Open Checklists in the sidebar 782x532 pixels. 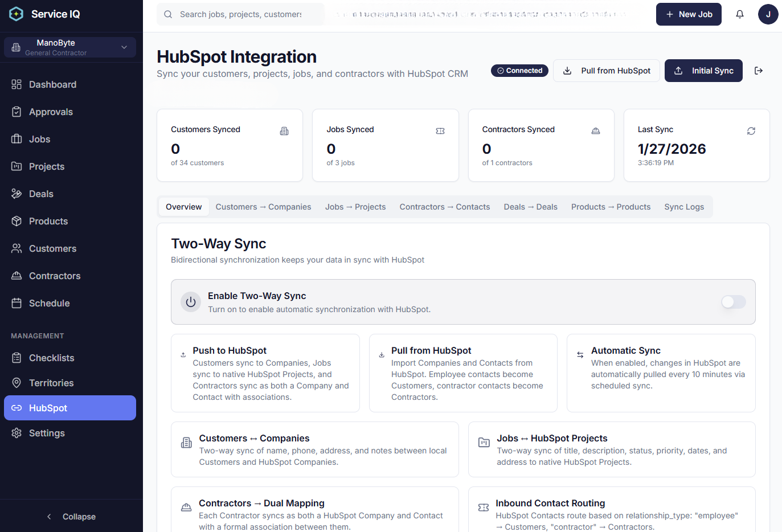pos(70,358)
